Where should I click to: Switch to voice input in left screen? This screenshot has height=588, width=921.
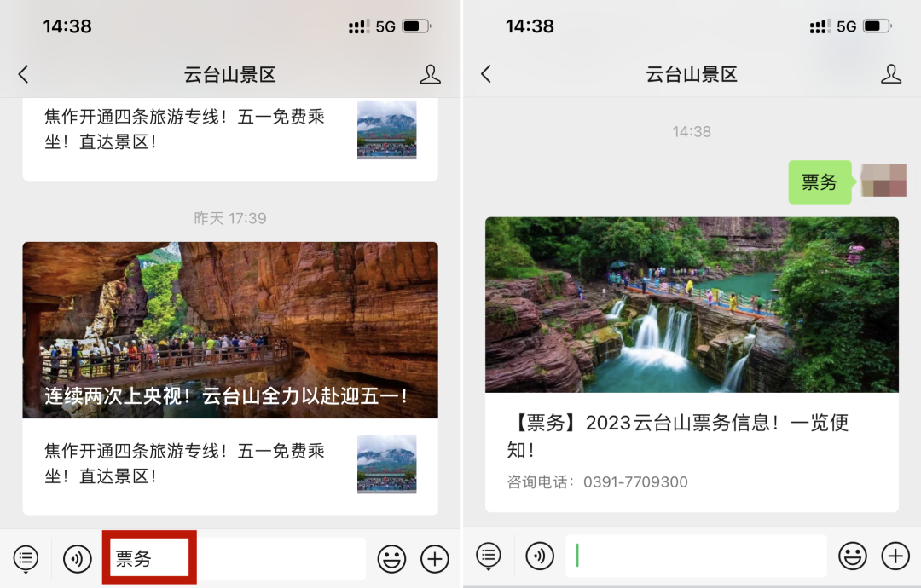pos(78,559)
